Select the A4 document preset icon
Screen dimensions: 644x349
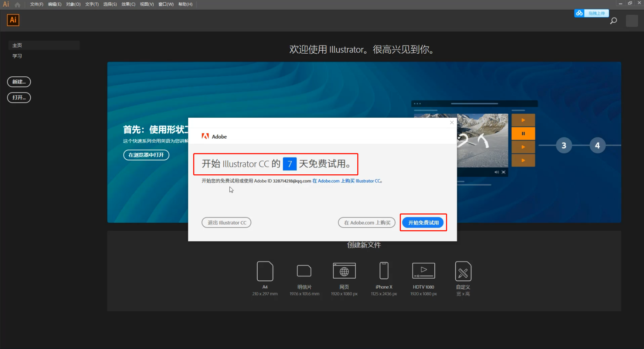tap(265, 271)
